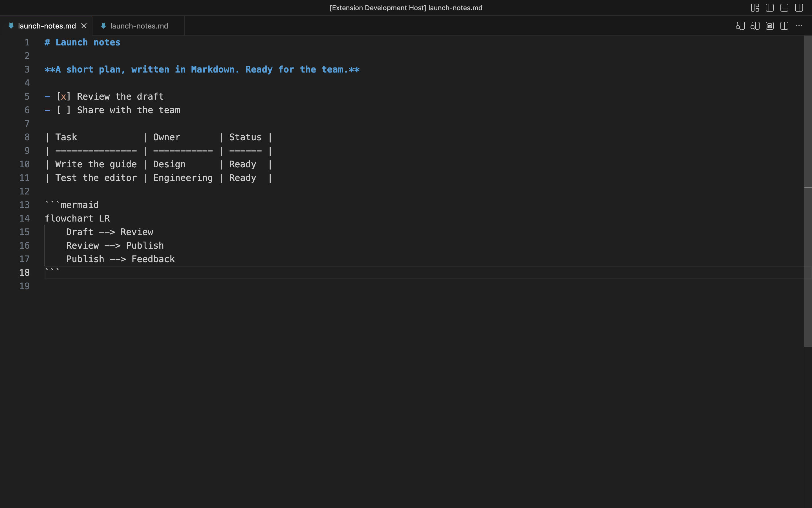Click line number 12 in the gutter
Screen dimensions: 812x508
tap(25, 192)
